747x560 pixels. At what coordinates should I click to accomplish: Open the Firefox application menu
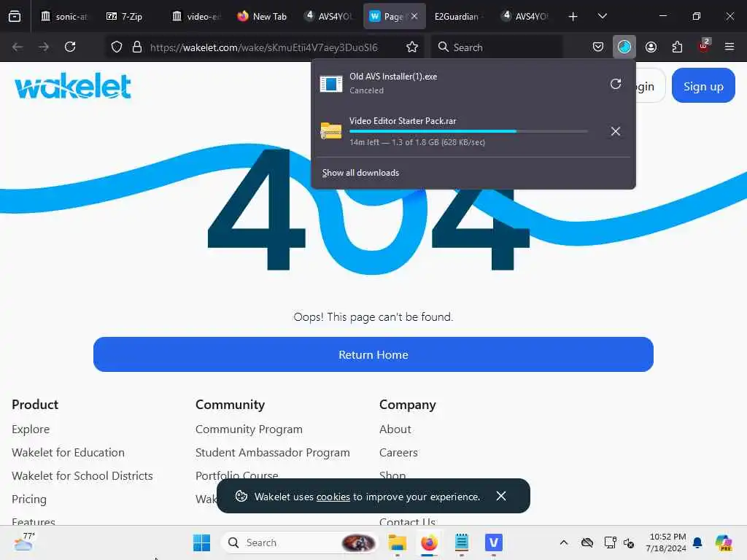(x=729, y=47)
